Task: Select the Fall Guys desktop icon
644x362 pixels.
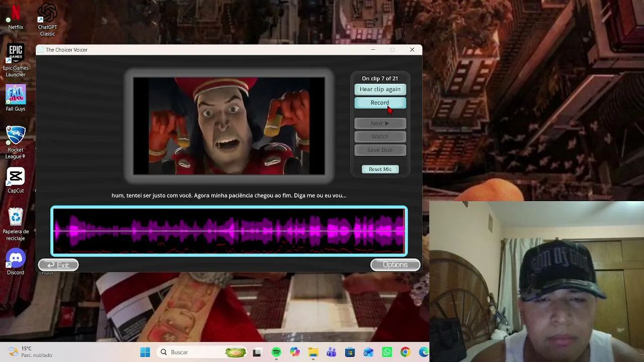Action: pos(16,98)
